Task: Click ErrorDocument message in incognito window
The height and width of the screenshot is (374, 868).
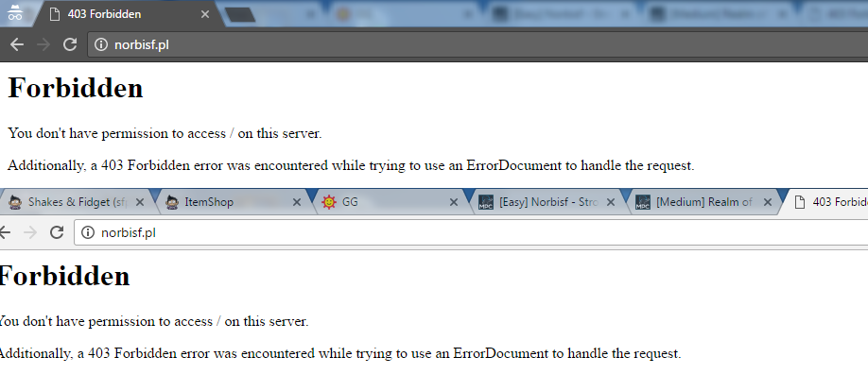Action: click(351, 165)
